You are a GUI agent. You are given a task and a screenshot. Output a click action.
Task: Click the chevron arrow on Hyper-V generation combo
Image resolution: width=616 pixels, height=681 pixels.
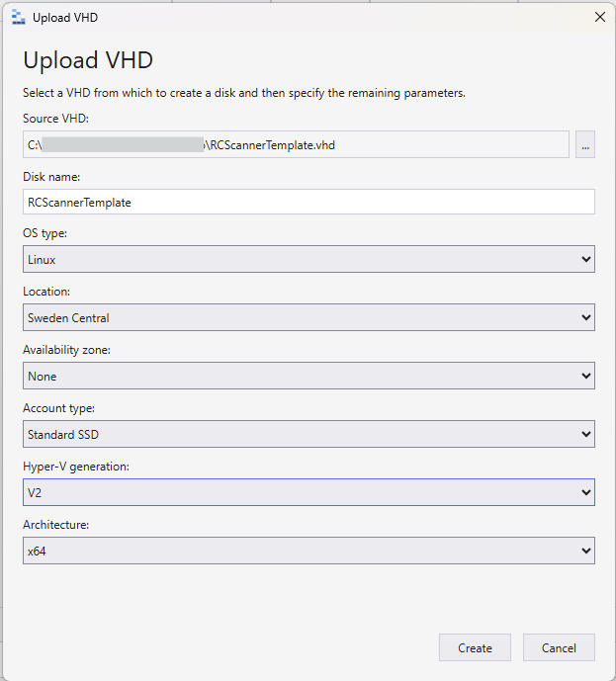(x=586, y=492)
